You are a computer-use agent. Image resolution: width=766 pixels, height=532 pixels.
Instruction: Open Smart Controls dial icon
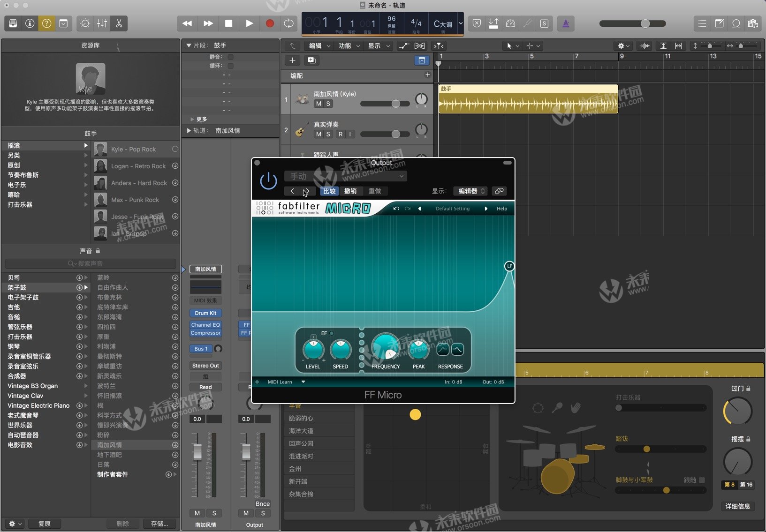(85, 23)
